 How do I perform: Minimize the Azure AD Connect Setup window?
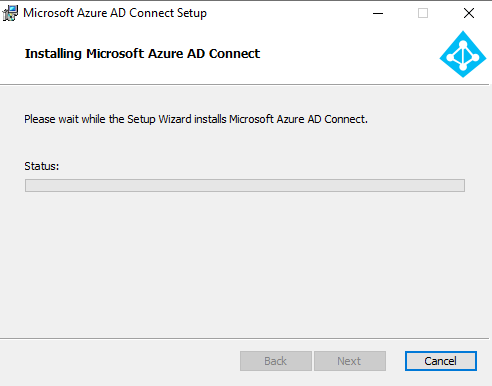[378, 13]
